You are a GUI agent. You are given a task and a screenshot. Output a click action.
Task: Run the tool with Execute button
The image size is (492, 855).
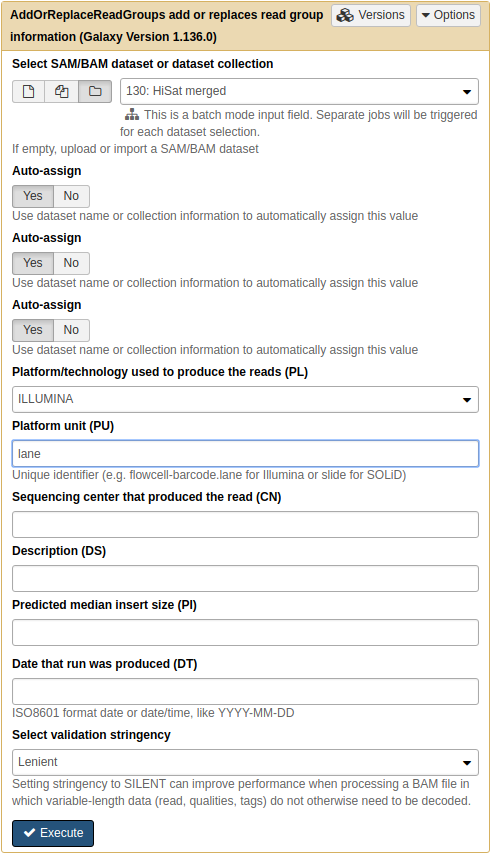pyautogui.click(x=53, y=833)
